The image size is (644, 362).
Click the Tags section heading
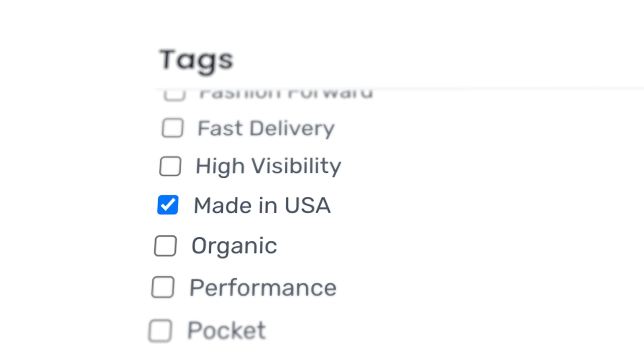click(x=196, y=60)
